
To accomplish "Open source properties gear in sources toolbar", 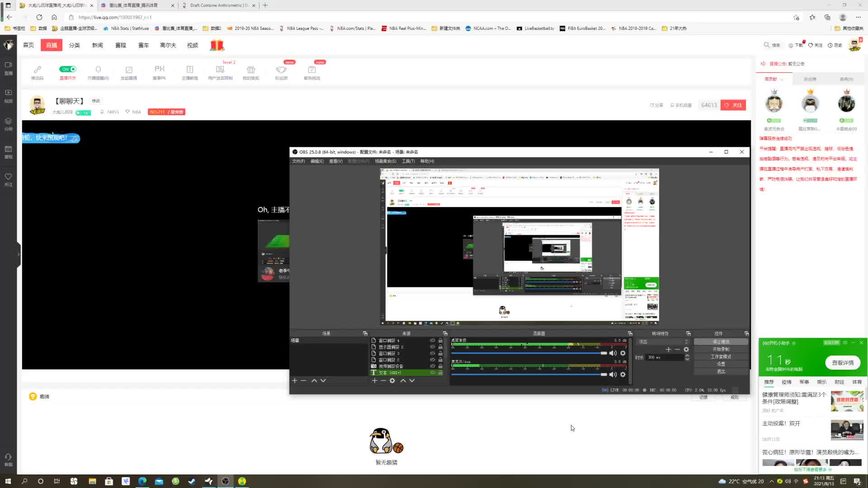I will [392, 380].
